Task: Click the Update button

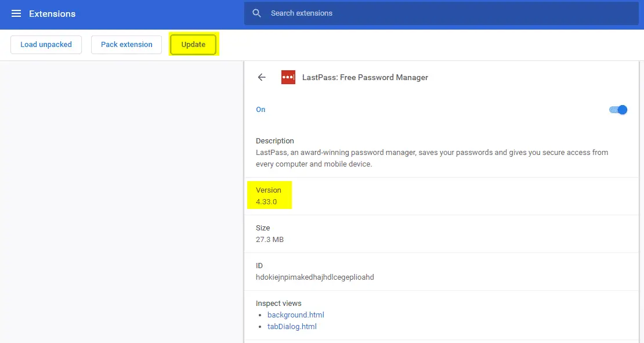Action: point(193,44)
